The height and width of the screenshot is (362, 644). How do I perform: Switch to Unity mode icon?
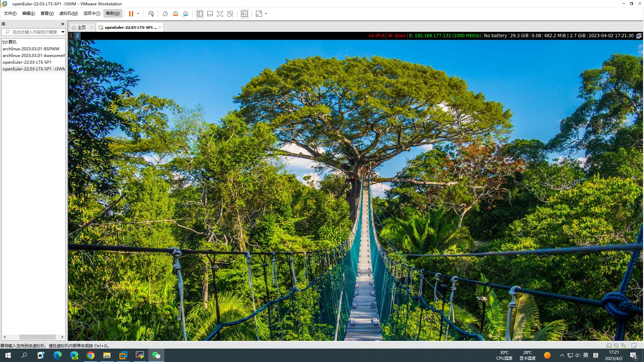point(230,14)
